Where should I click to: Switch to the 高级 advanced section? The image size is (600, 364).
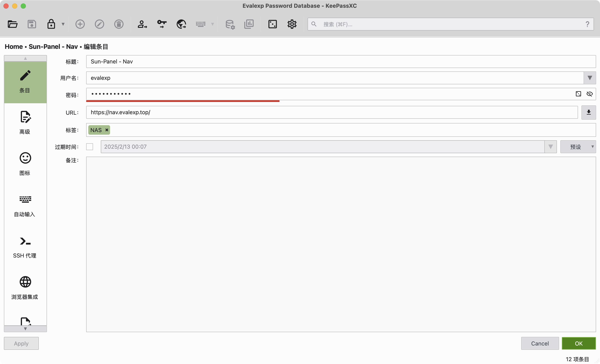tap(25, 123)
